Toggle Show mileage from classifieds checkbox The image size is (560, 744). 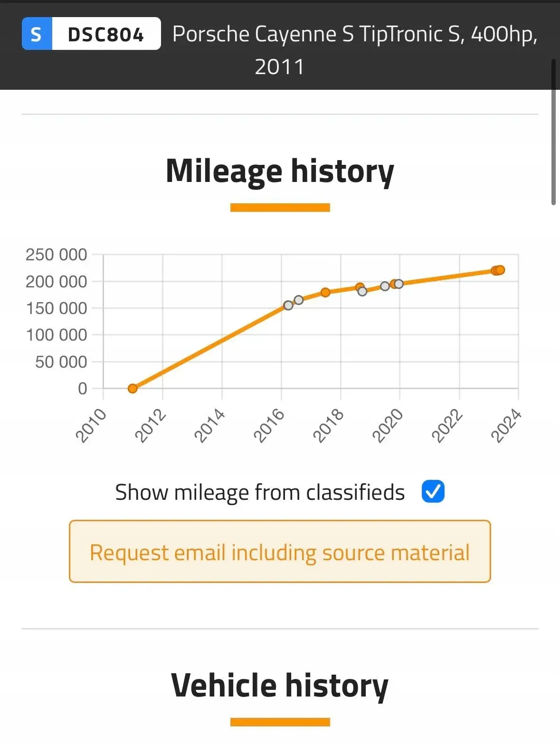coord(433,491)
